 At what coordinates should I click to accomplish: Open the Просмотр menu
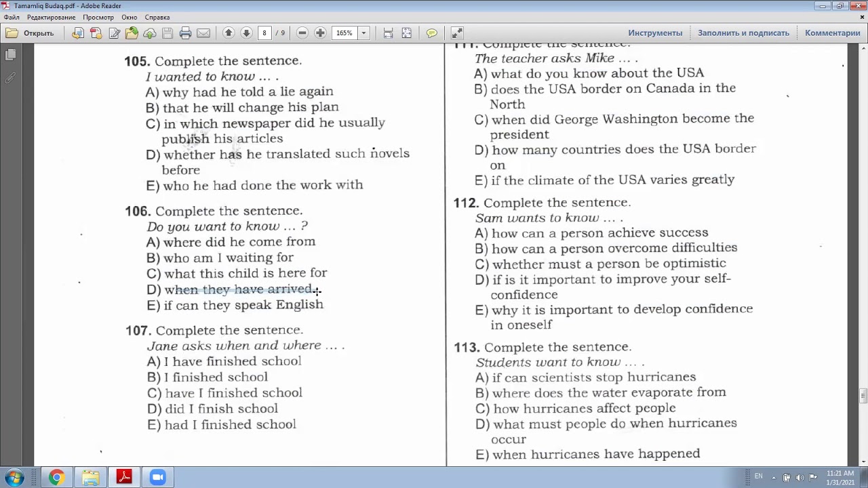click(x=98, y=17)
